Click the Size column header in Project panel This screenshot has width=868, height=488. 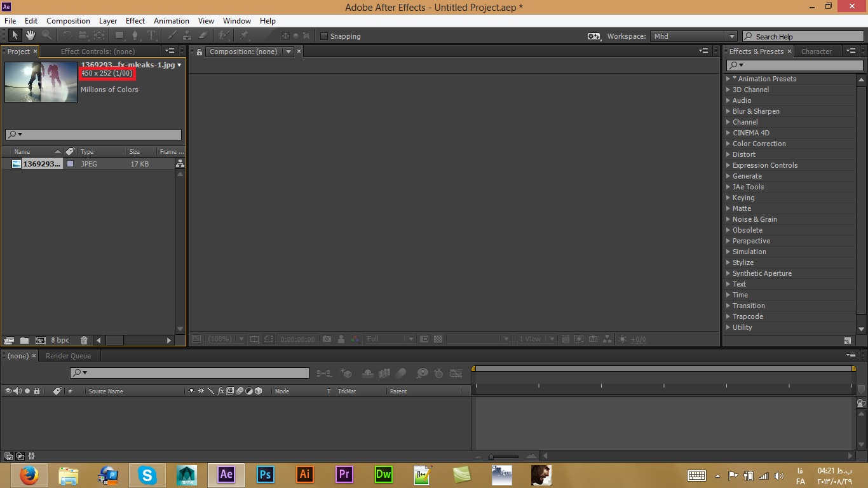(135, 152)
